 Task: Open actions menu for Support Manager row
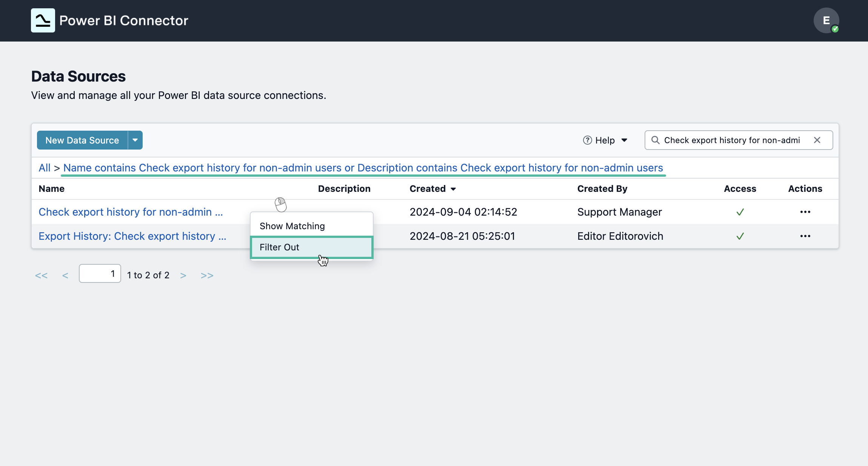[805, 212]
